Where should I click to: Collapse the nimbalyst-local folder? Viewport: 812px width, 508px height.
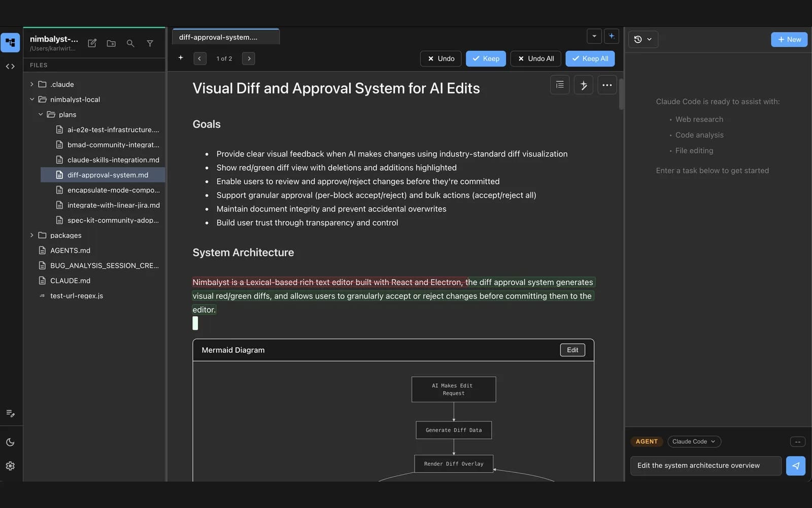32,100
